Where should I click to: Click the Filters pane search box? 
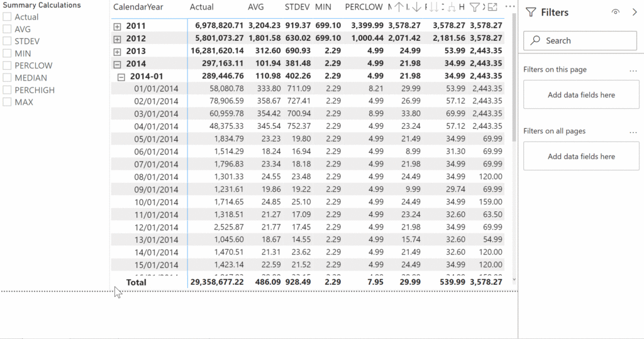[580, 40]
